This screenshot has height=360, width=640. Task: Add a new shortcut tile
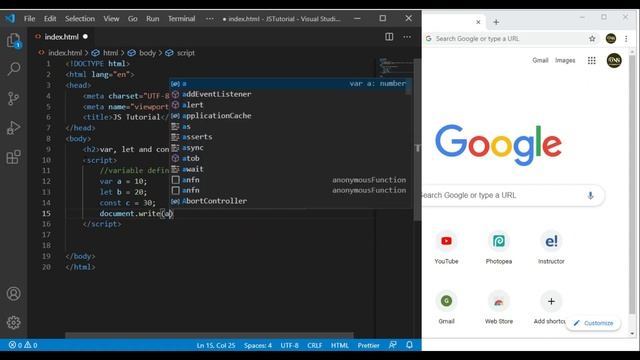point(551,307)
